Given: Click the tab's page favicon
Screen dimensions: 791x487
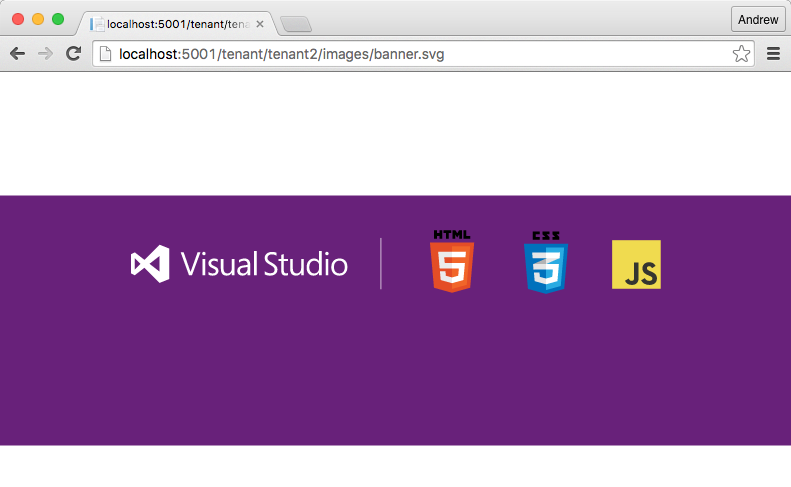Looking at the screenshot, I should 97,24.
